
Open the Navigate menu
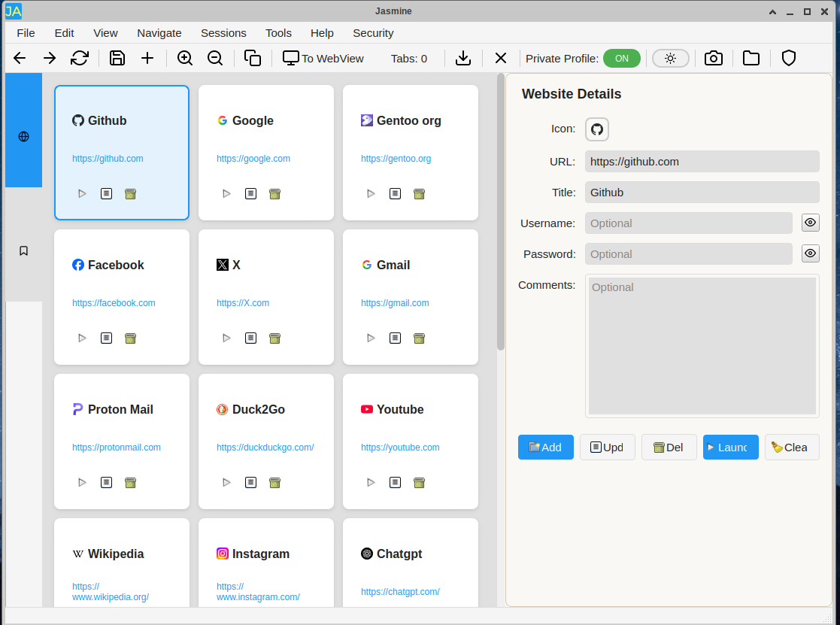coord(159,32)
